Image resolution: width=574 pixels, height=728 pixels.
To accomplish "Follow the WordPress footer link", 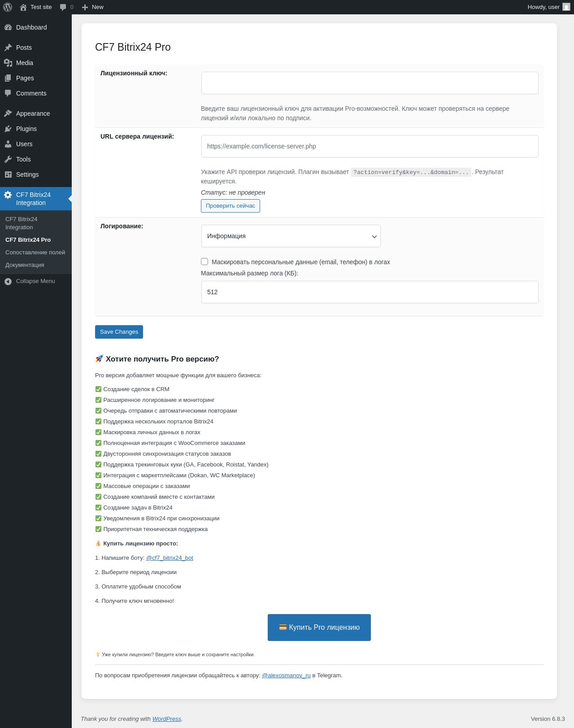I will click(167, 719).
